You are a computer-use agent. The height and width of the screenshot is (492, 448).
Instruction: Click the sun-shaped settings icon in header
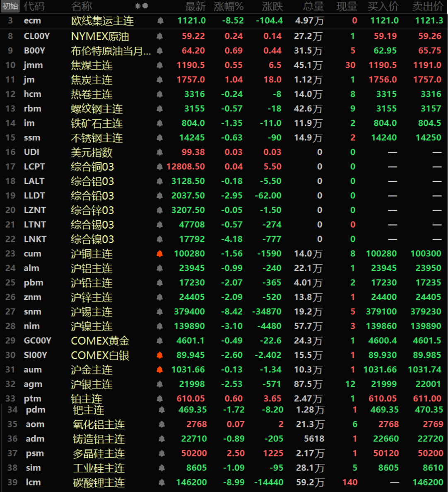[x=138, y=6]
